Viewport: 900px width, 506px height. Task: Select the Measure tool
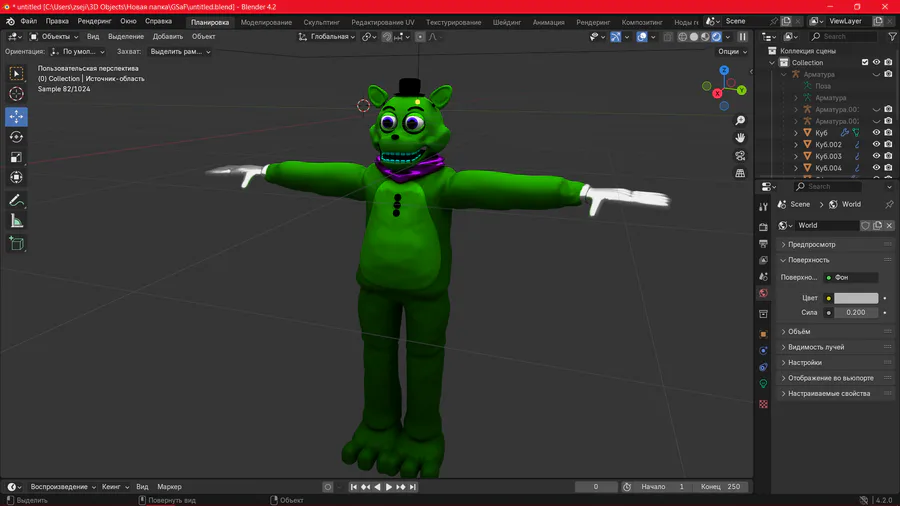[16, 221]
